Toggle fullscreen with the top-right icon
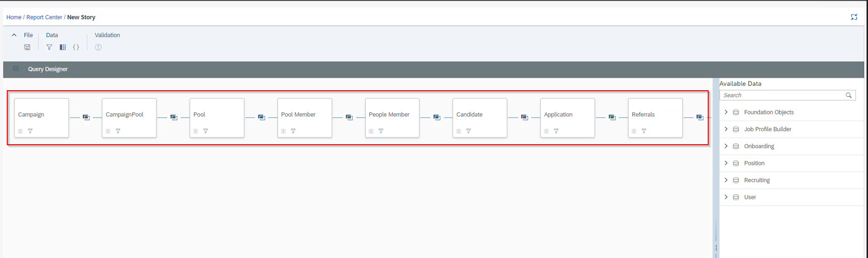Screen dimensions: 868x258 (854, 17)
